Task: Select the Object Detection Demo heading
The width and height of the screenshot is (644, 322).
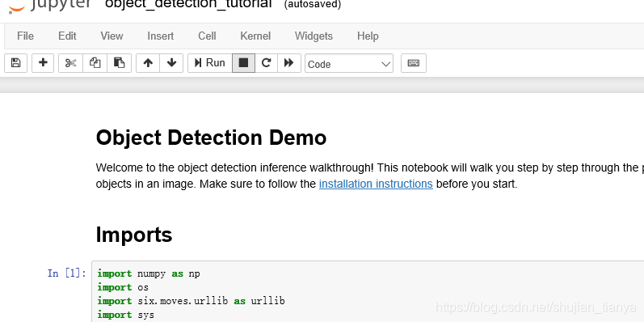Action: (211, 138)
